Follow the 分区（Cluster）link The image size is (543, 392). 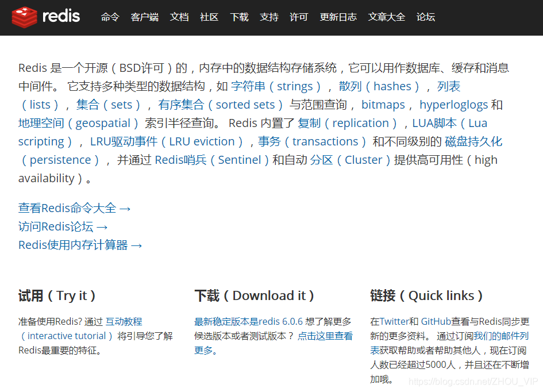[350, 160]
